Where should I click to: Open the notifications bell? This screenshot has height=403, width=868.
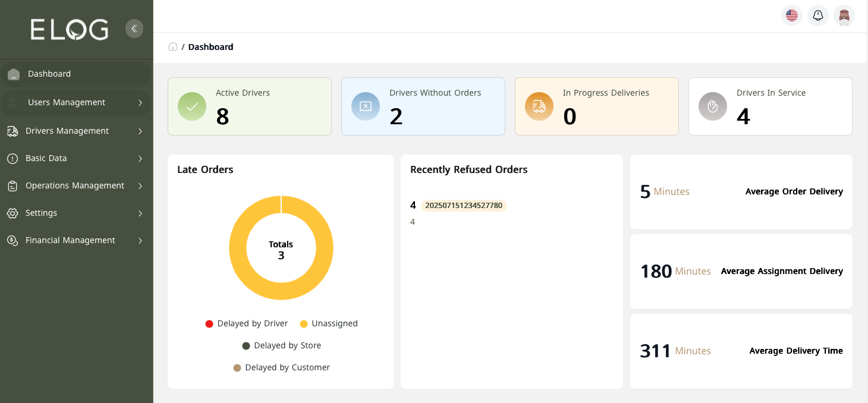pos(817,15)
